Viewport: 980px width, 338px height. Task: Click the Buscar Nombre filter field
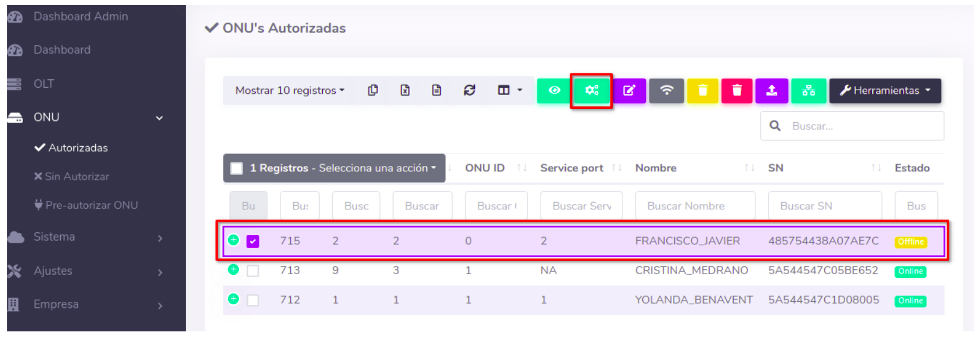pyautogui.click(x=695, y=206)
